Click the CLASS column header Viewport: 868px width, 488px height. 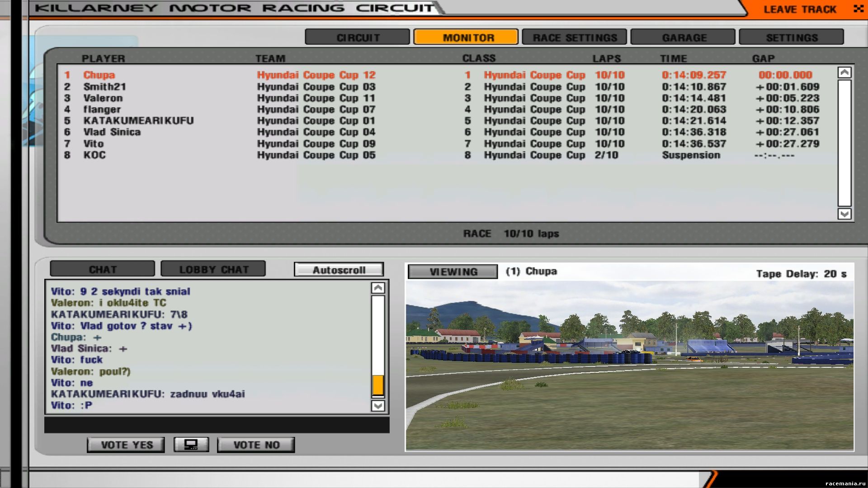479,58
